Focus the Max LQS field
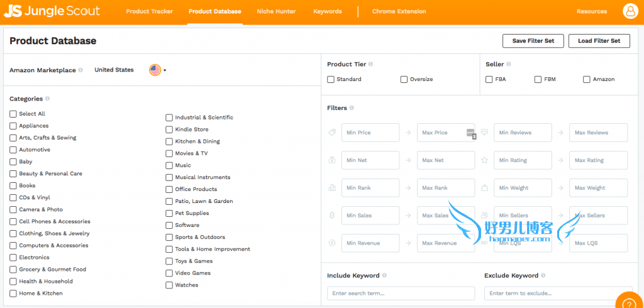 [599, 243]
